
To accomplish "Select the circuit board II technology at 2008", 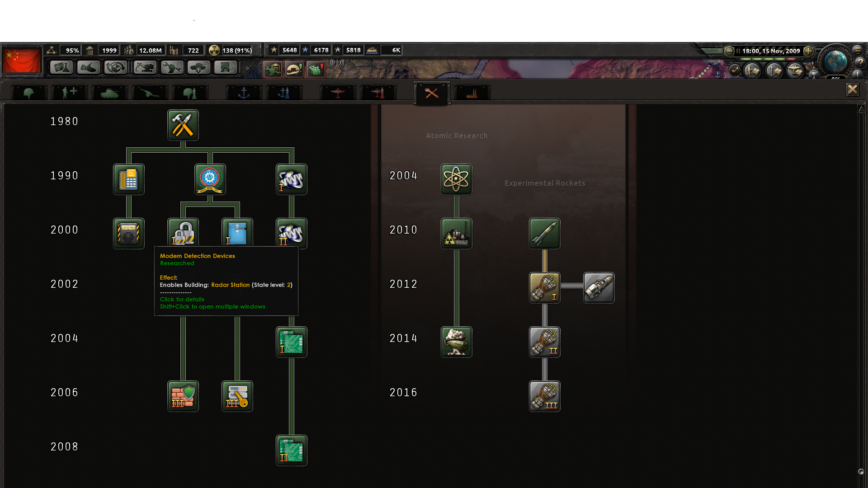I will [x=291, y=450].
